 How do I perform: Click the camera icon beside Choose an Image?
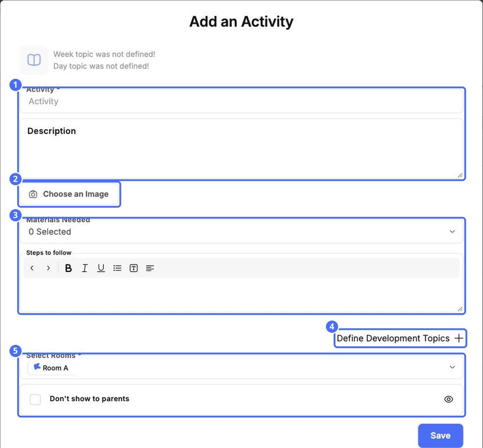click(33, 194)
